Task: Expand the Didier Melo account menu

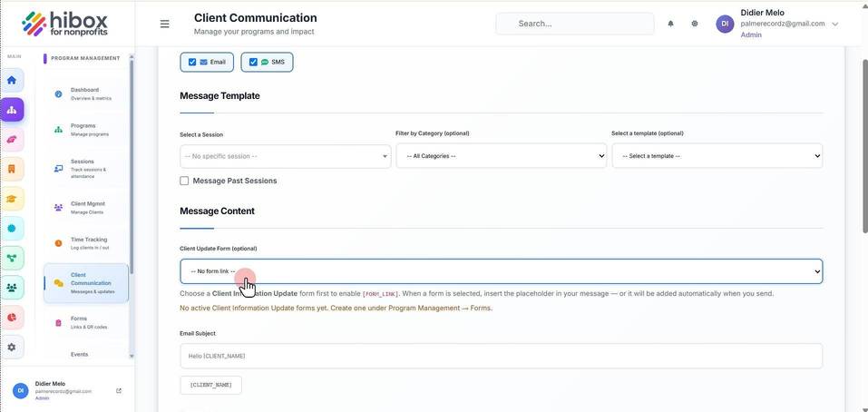Action: 834,24
